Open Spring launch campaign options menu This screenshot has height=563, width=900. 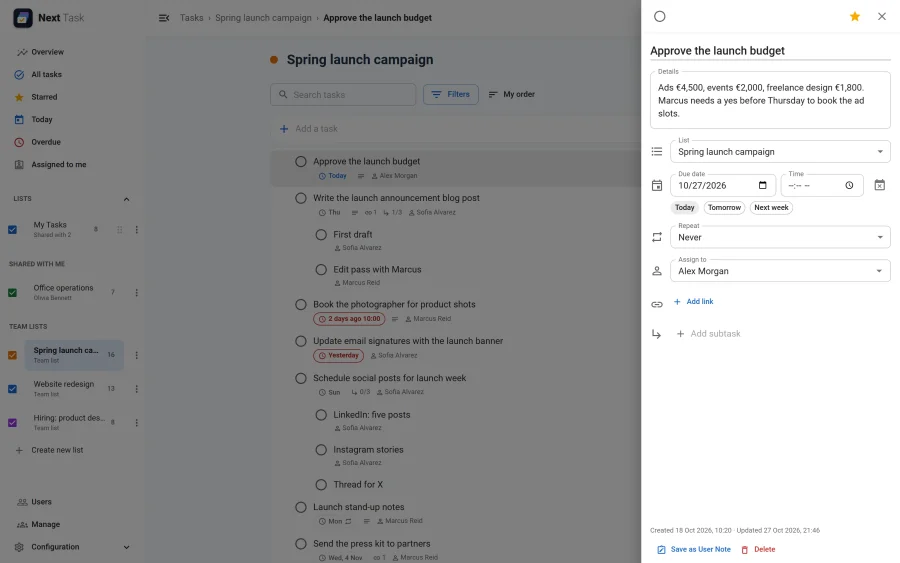(137, 355)
